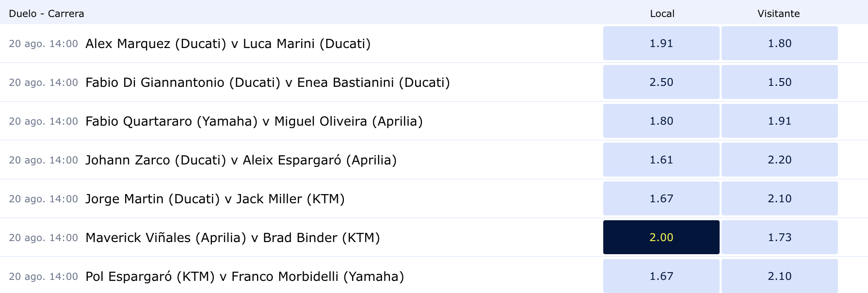Image resolution: width=868 pixels, height=293 pixels.
Task: Open Alex Marquez v Luca Marini matchup
Action: click(228, 44)
